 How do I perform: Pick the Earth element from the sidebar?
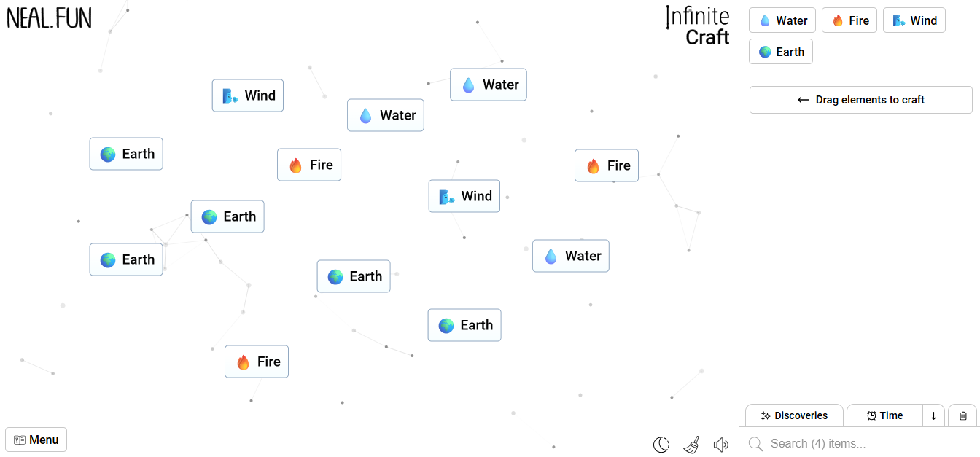tap(781, 52)
